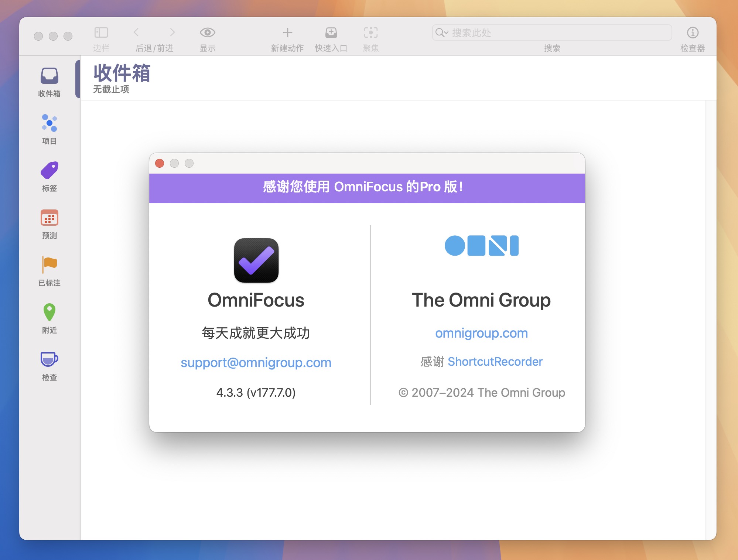Switch to 项目 perspective
Image resolution: width=738 pixels, height=560 pixels.
[x=49, y=130]
